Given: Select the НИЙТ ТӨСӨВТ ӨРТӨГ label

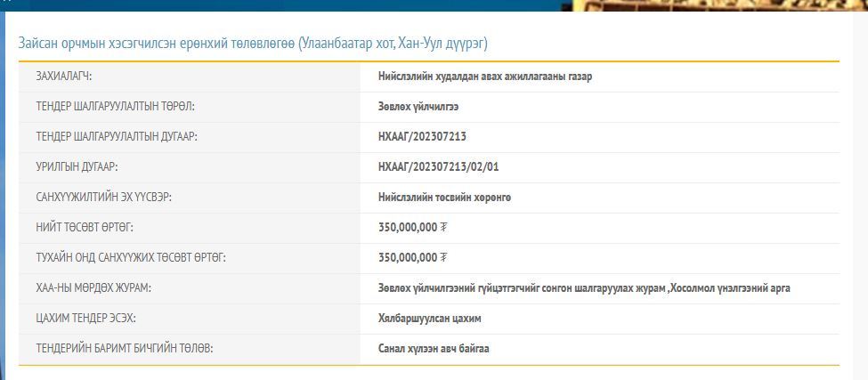Looking at the screenshot, I should 85,228.
